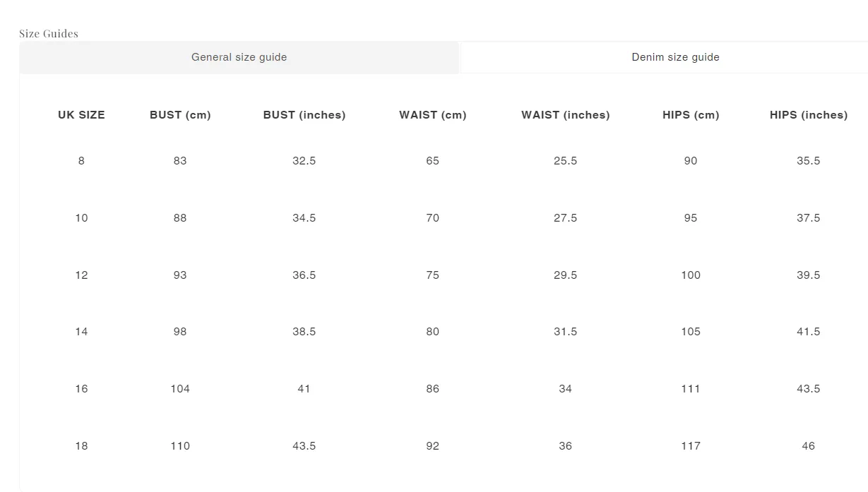Select UK size 12 row label
Image resolution: width=868 pixels, height=492 pixels.
point(81,275)
